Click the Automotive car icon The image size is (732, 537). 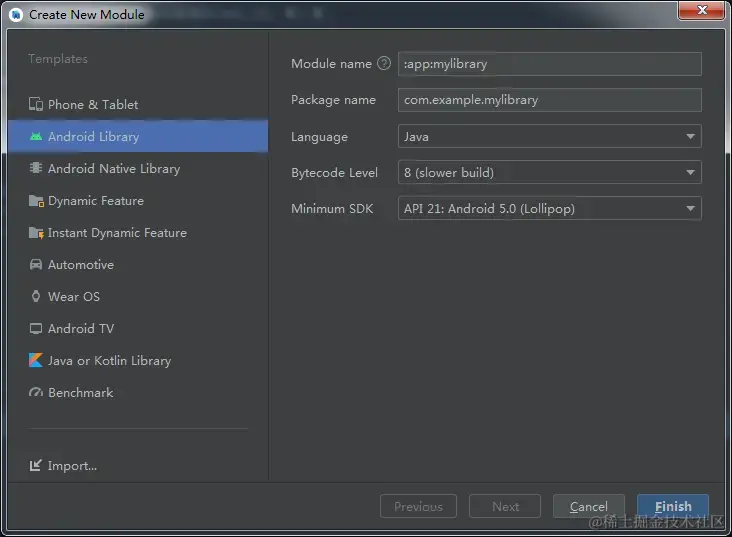36,264
